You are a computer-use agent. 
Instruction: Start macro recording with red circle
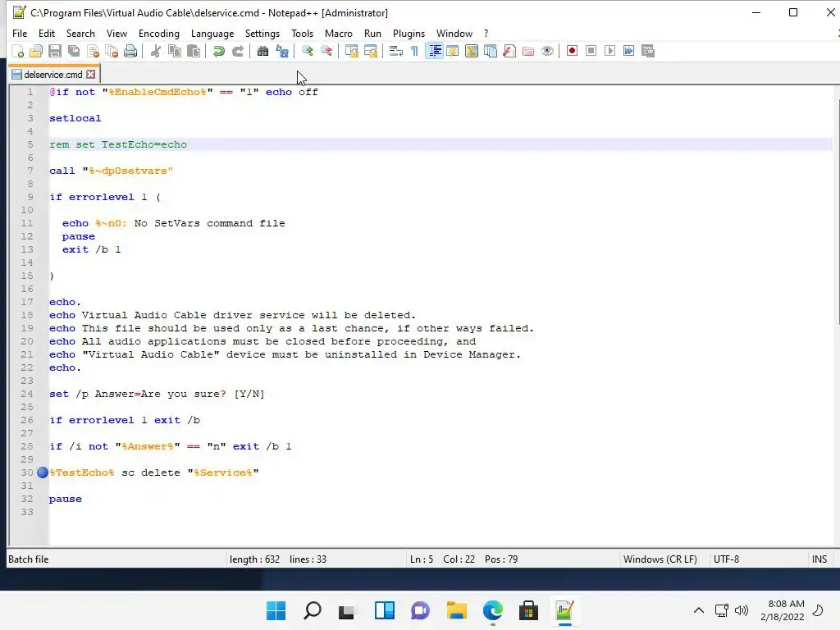coord(572,52)
